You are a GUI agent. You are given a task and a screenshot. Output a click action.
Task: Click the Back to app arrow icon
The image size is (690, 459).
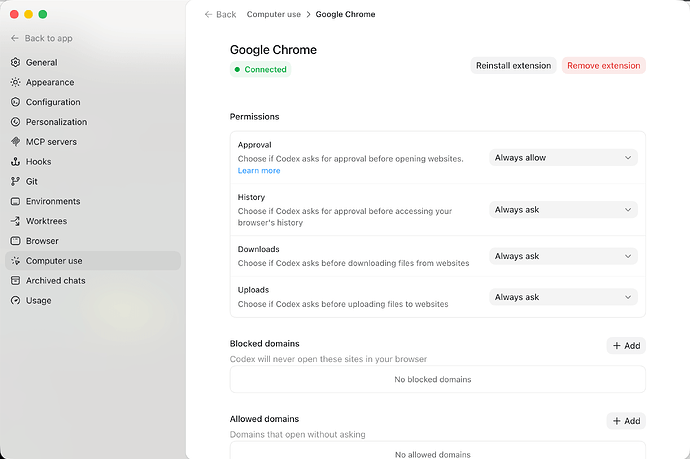pyautogui.click(x=15, y=38)
